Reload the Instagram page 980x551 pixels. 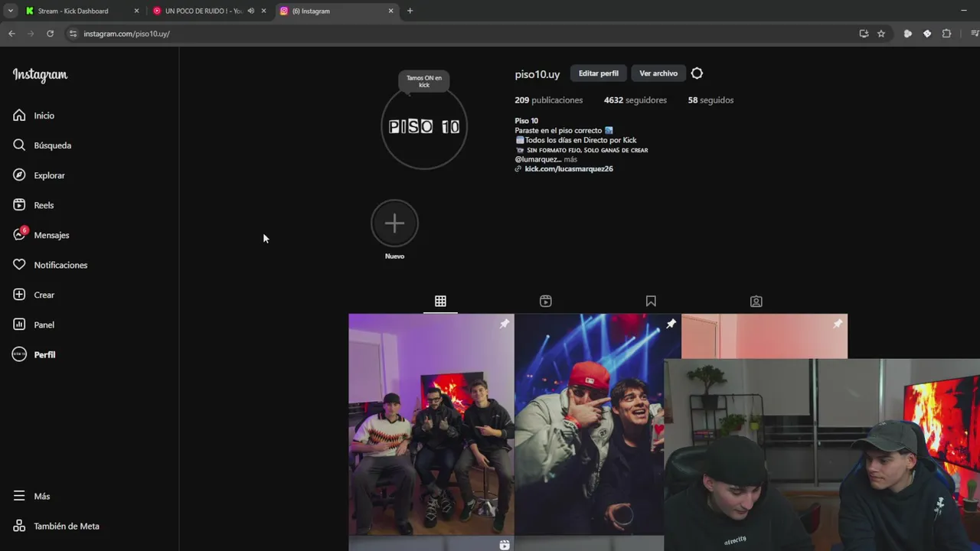[x=50, y=34]
